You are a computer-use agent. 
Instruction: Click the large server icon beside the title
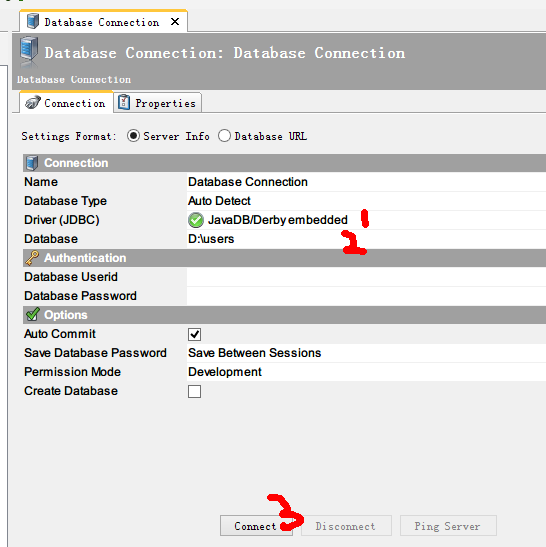pos(29,51)
